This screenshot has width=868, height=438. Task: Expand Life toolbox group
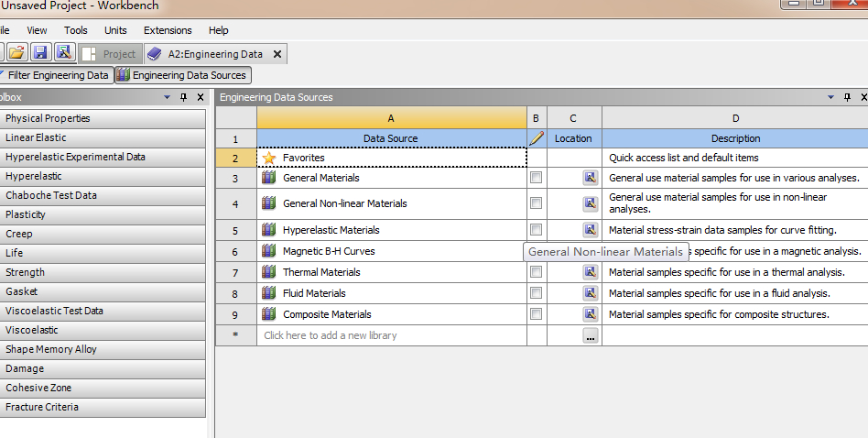tap(103, 253)
